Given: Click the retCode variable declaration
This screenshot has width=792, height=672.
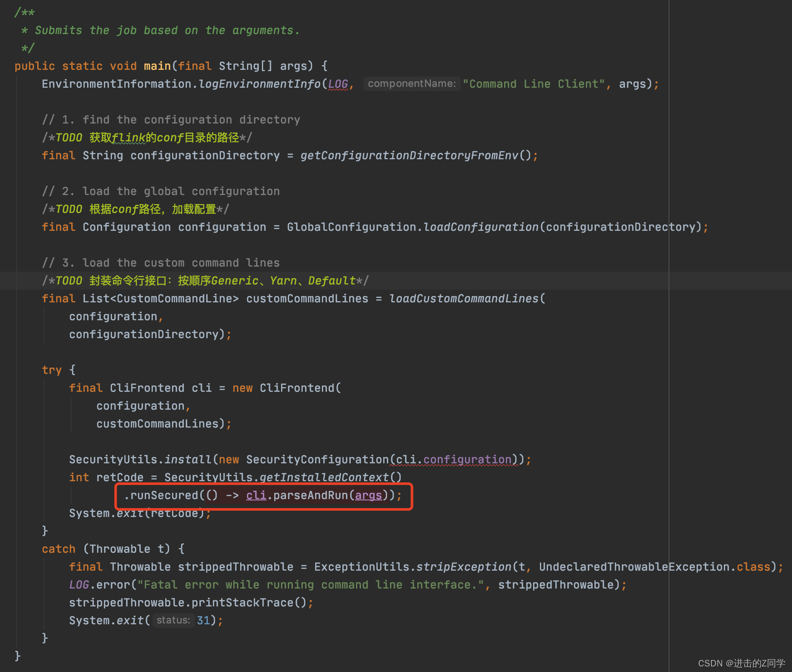Looking at the screenshot, I should coord(120,477).
